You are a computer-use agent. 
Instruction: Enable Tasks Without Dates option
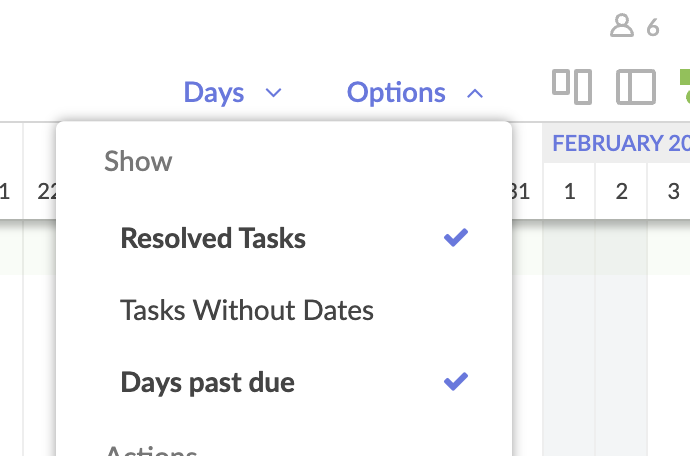pyautogui.click(x=247, y=310)
